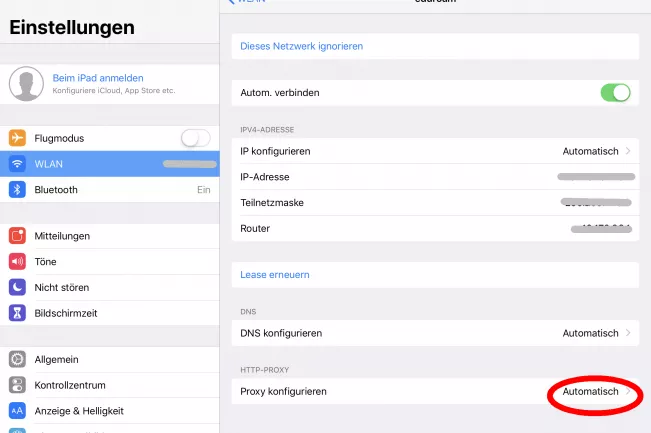Open Bluetooth settings
This screenshot has height=433, width=651.
[x=110, y=189]
